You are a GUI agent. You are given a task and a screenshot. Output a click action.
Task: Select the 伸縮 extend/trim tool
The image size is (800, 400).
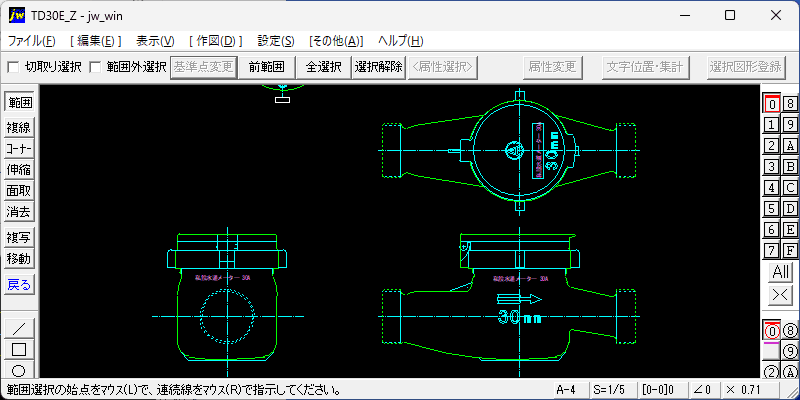(x=19, y=170)
